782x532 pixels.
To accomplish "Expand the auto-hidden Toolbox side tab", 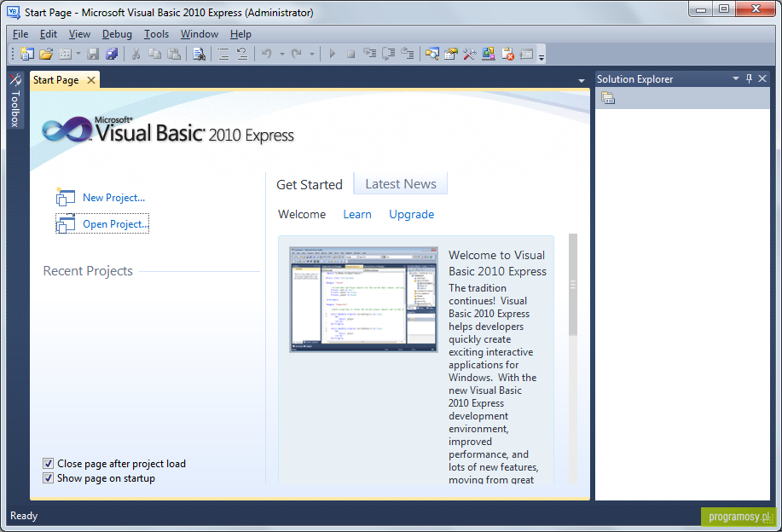I will 15,101.
